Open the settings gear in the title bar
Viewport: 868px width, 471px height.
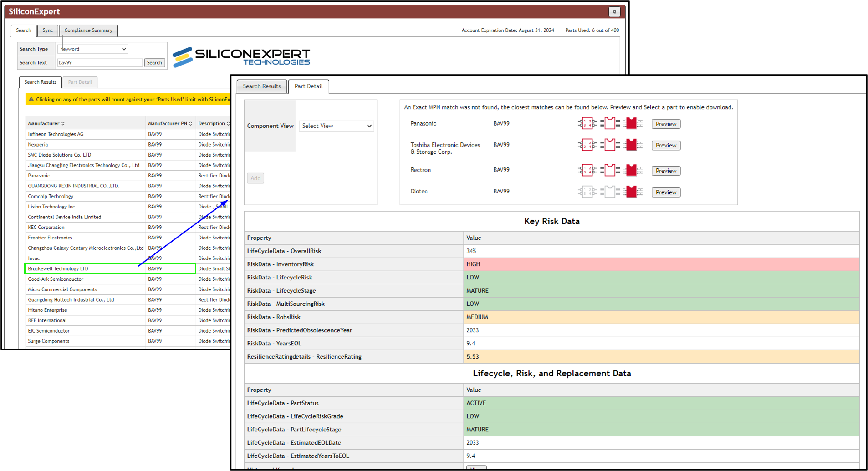click(614, 11)
